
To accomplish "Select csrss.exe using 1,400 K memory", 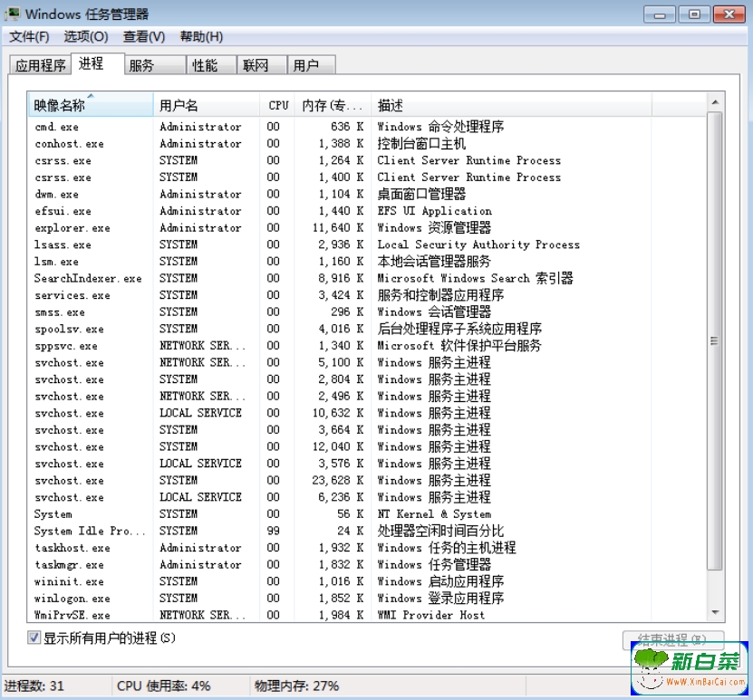I will (367, 177).
